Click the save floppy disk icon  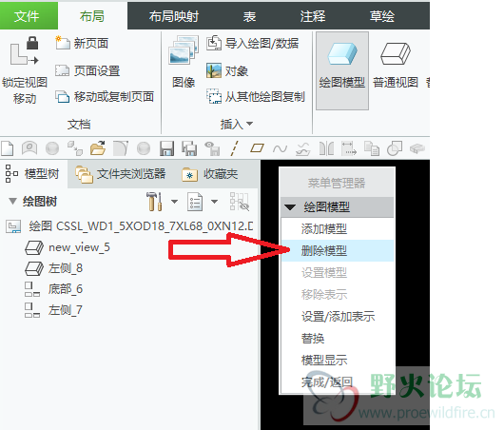point(166,149)
